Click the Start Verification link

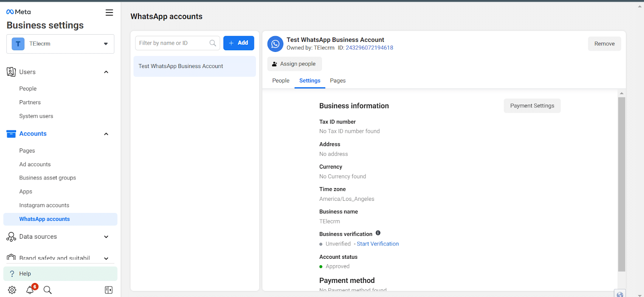pyautogui.click(x=378, y=244)
